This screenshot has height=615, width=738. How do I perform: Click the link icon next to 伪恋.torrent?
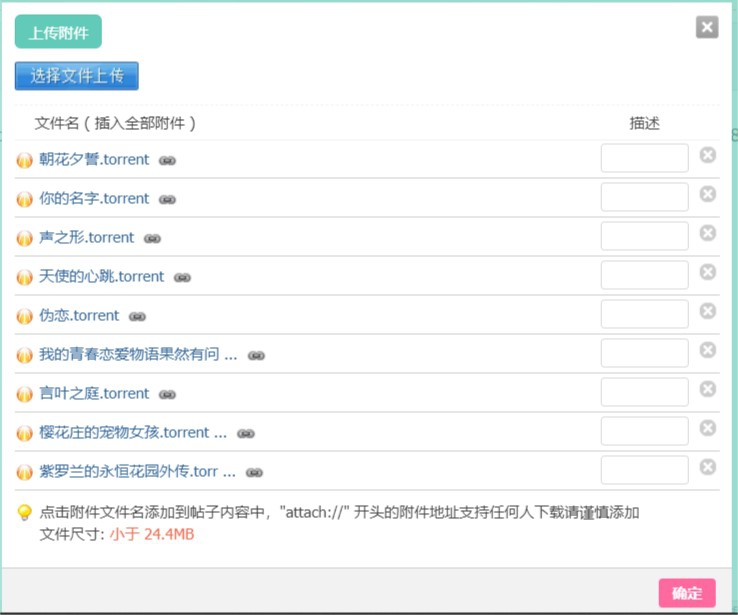point(137,316)
